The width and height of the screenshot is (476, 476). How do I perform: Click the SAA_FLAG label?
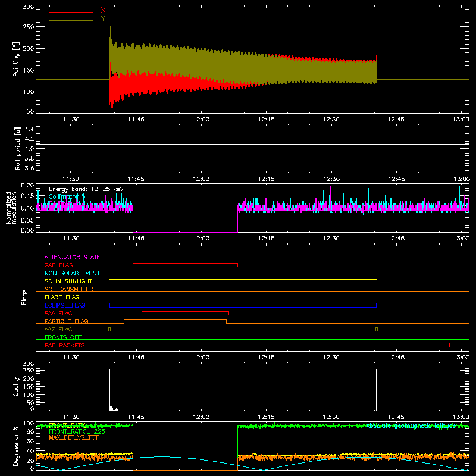click(58, 313)
